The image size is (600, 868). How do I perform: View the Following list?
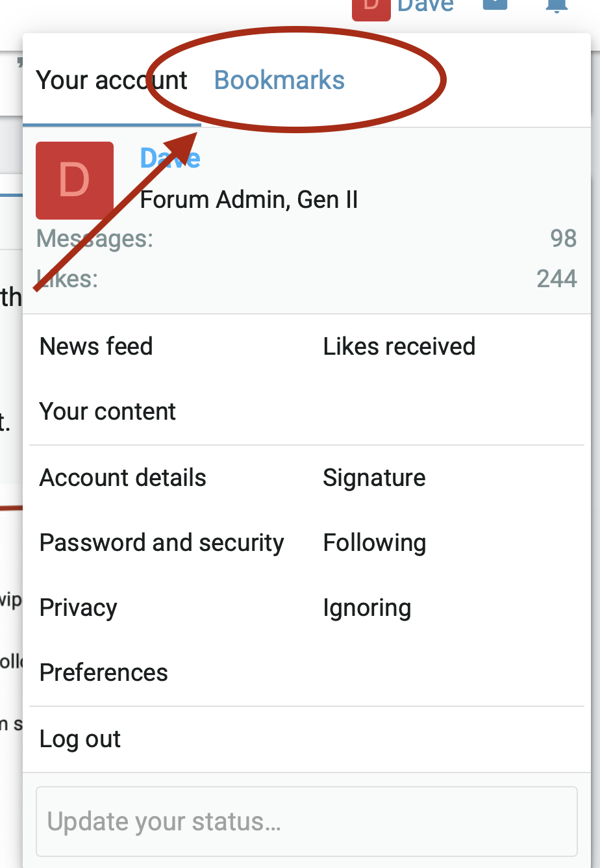tap(374, 542)
